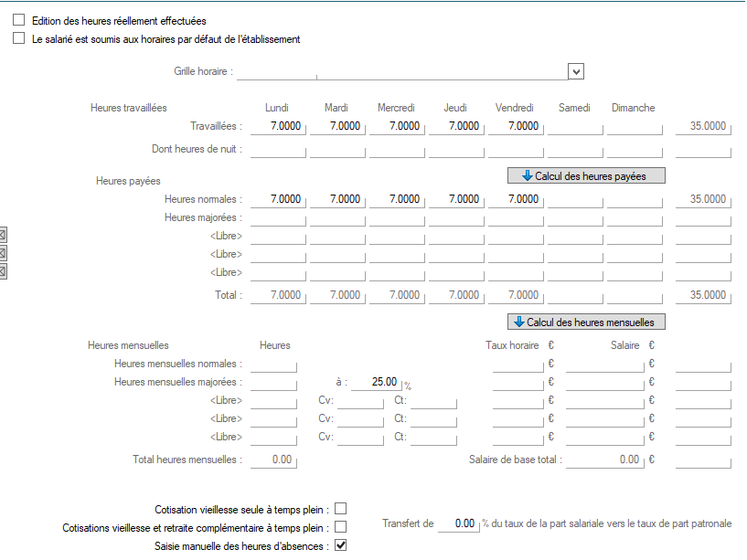The height and width of the screenshot is (560, 747).
Task: Focus Salaire field for Heures mensuelles normales
Action: pos(605,364)
